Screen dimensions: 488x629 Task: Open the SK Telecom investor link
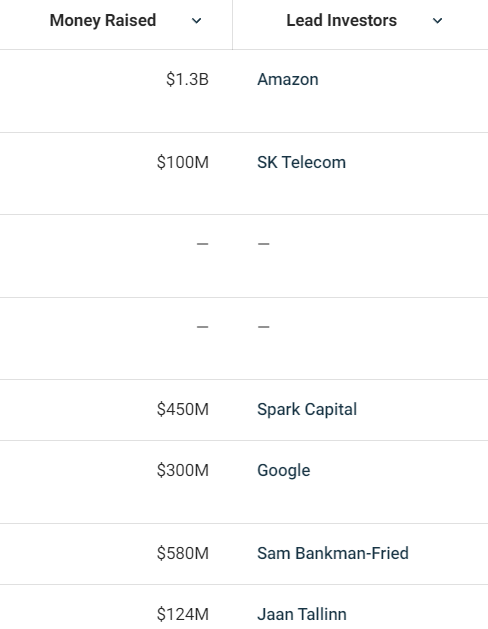[302, 162]
